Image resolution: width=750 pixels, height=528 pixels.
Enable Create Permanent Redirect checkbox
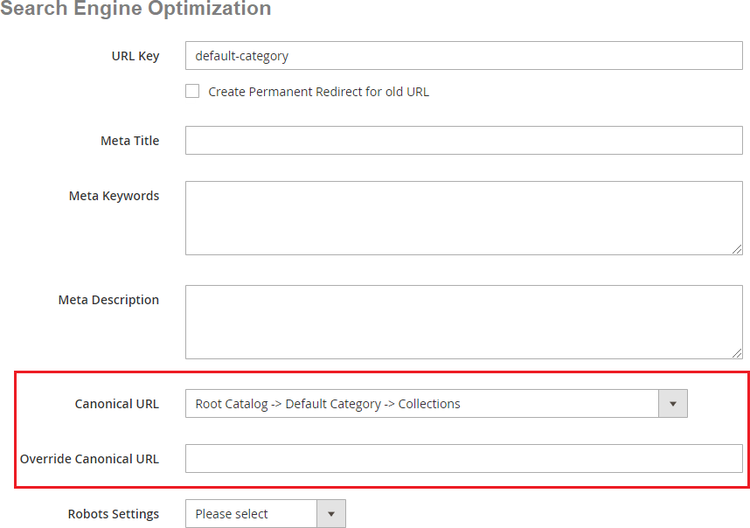click(x=193, y=91)
